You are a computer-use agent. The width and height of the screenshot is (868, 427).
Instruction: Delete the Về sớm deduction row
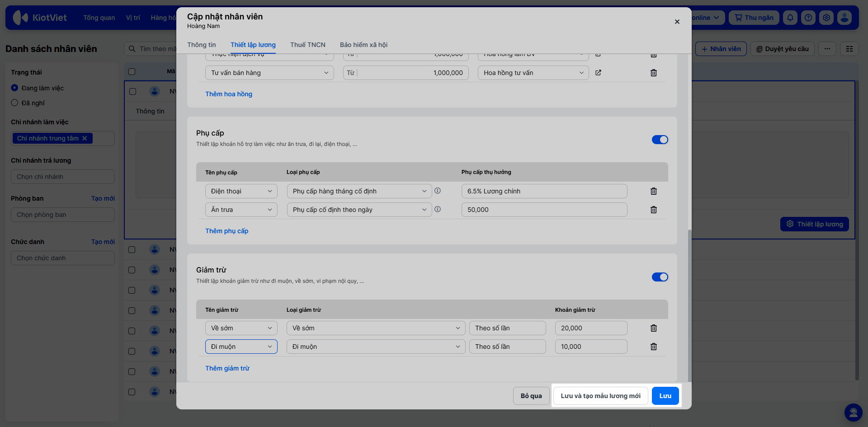pyautogui.click(x=654, y=328)
